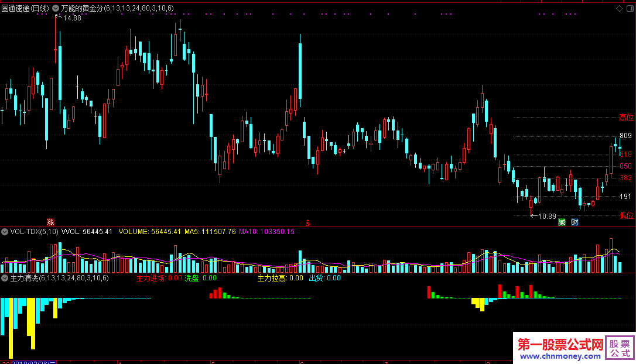
Task: Click the 主力清洗(6,13,13,24,80,3,10,6) indicator name
Action: point(60,278)
